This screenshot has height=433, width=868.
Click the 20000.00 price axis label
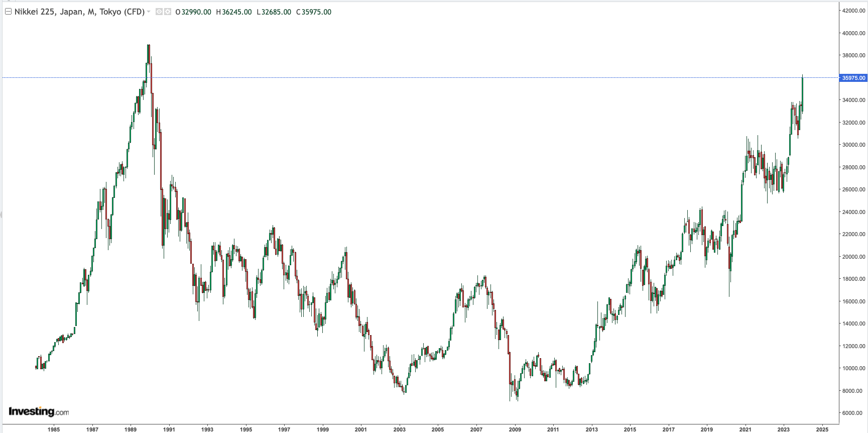tap(853, 257)
